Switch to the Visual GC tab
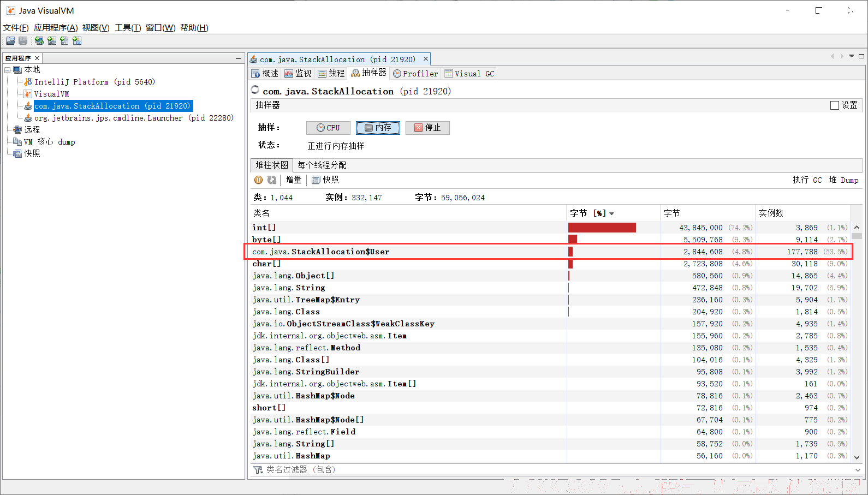The height and width of the screenshot is (495, 868). (469, 74)
